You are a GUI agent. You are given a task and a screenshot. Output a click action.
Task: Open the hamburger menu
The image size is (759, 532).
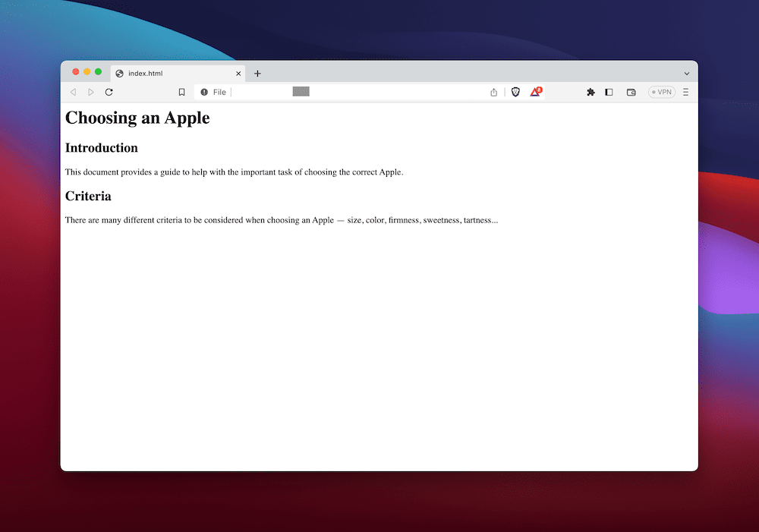click(685, 92)
